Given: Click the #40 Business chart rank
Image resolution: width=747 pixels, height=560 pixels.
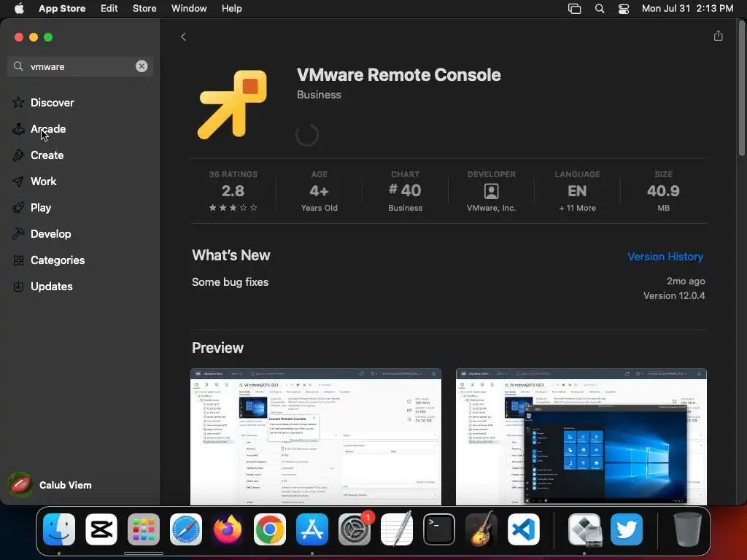Looking at the screenshot, I should point(405,191).
